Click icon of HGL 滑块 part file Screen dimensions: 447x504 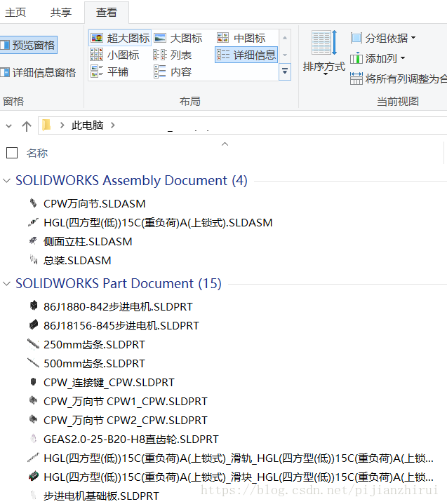tap(34, 476)
